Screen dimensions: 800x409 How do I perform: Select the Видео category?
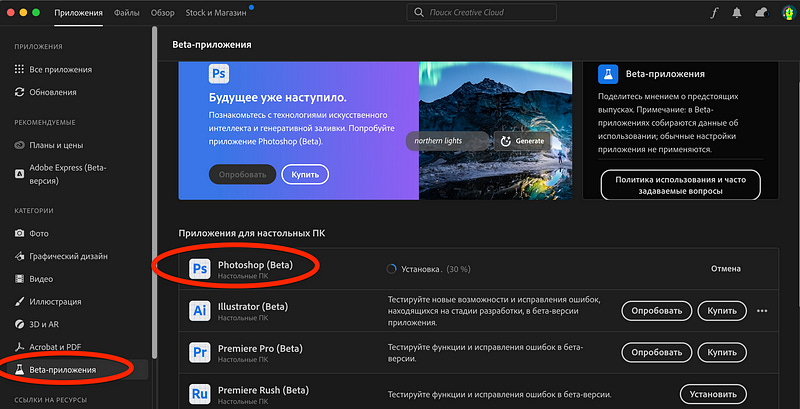click(x=41, y=279)
